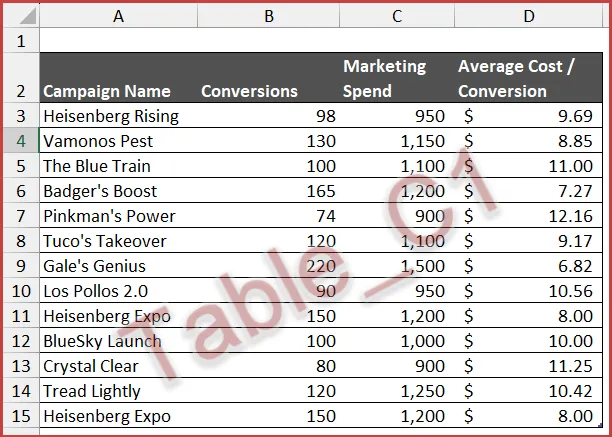Viewport: 612px width, 437px height.
Task: Click conversions value 220 for Gale's Genius
Action: click(322, 266)
